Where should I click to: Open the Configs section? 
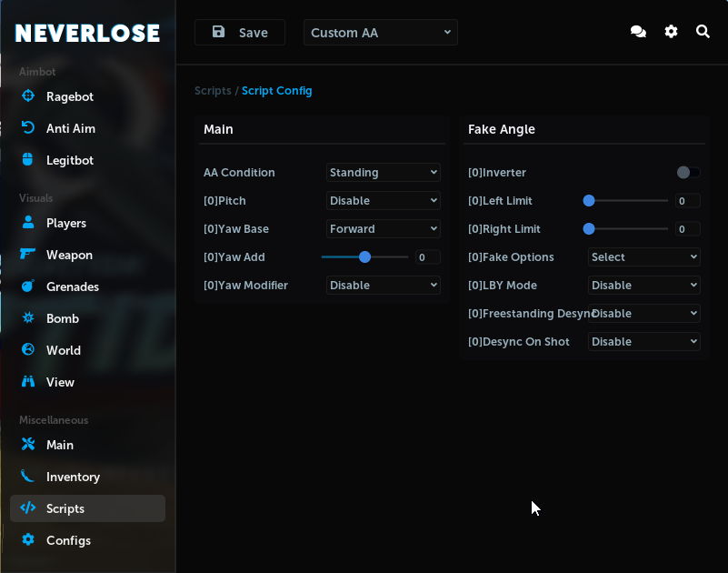68,540
